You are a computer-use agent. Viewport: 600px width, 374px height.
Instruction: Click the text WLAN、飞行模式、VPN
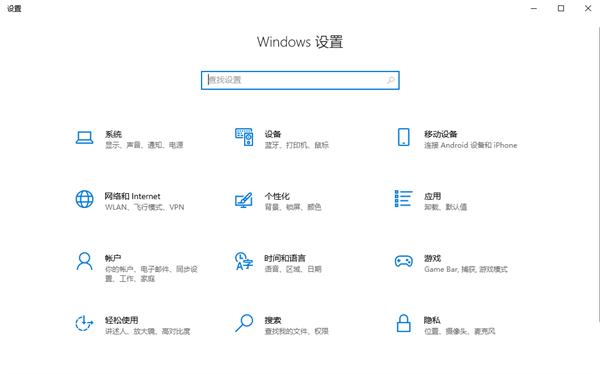click(145, 207)
